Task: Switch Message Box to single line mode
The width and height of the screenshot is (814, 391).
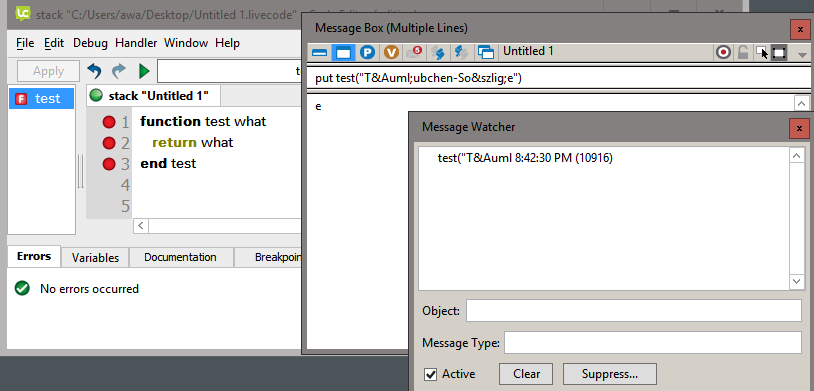Action: (319, 52)
